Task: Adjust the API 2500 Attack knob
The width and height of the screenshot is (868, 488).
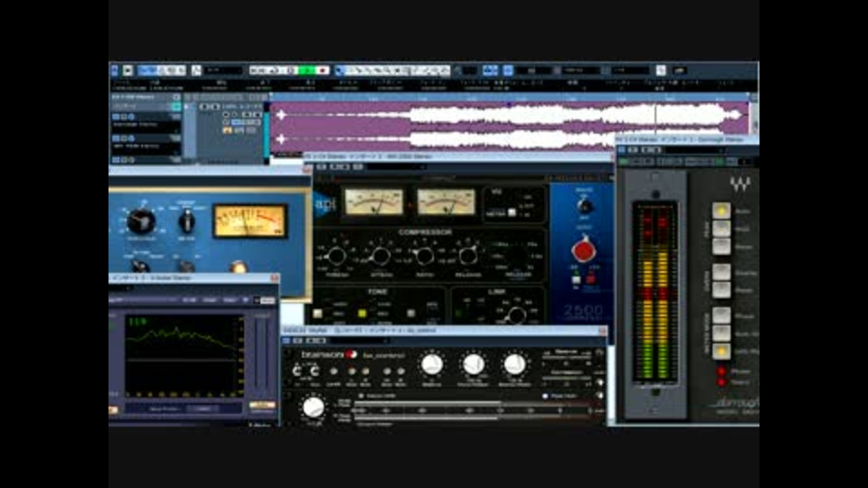Action: 381,256
